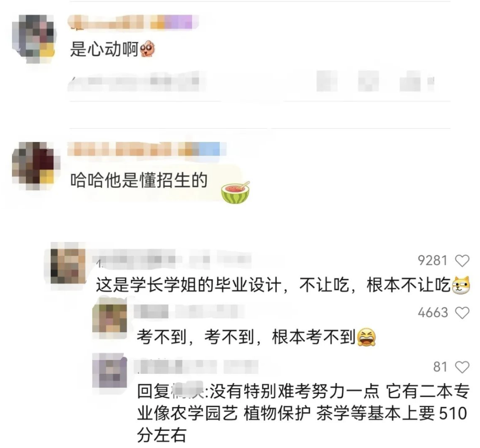Tap avatar of 毕业设计 comment author
This screenshot has height=448, width=480.
tap(68, 266)
